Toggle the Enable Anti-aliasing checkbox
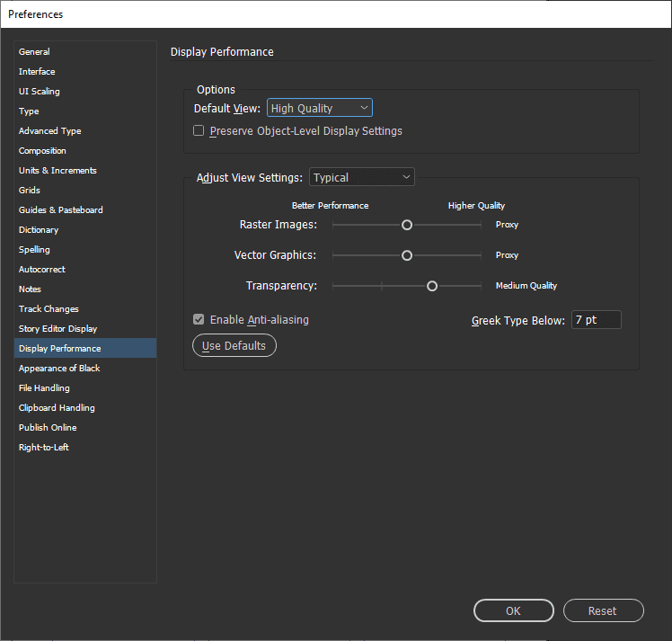 199,320
